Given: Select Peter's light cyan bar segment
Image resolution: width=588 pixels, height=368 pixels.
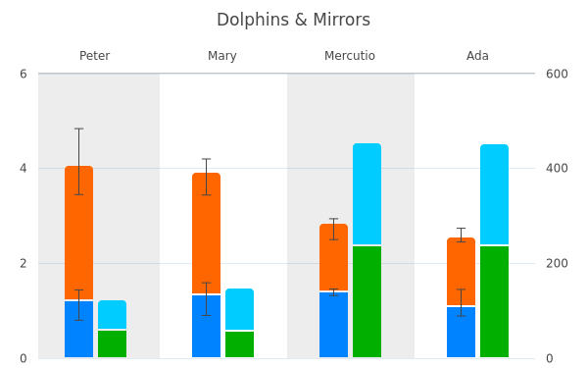Looking at the screenshot, I should click(112, 314).
